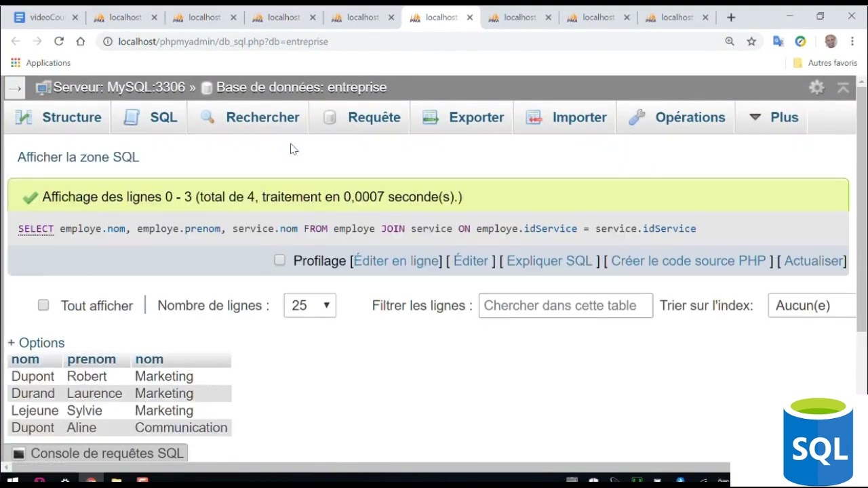This screenshot has width=868, height=488.
Task: Click Afficher la zone SQL
Action: tap(78, 157)
